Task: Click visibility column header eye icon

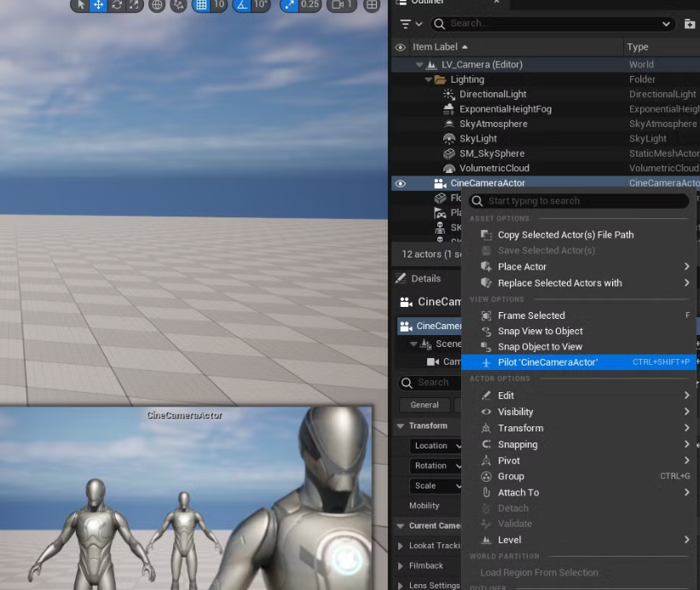Action: pyautogui.click(x=401, y=47)
